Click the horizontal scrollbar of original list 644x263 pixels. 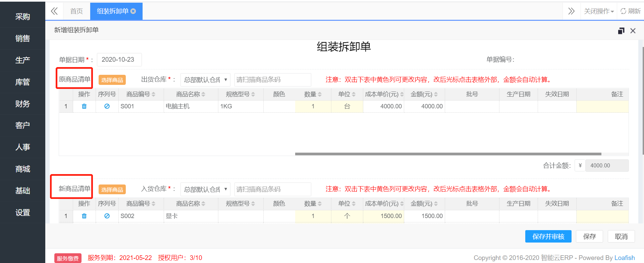pos(448,154)
